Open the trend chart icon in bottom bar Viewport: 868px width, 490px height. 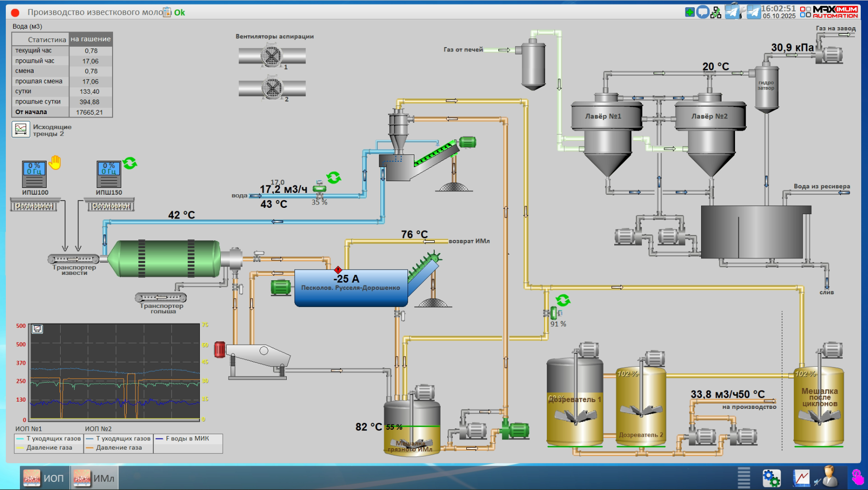[801, 478]
